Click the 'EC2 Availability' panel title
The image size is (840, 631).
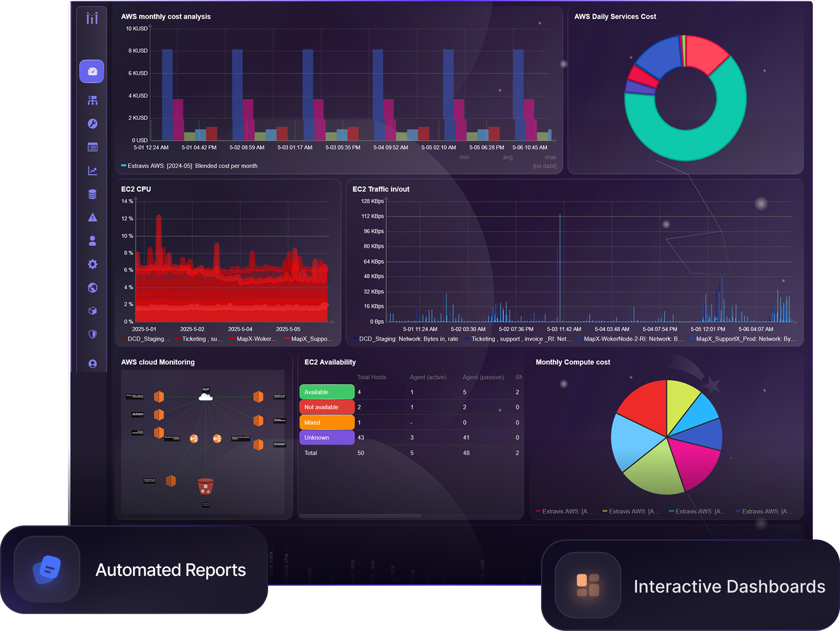click(330, 362)
